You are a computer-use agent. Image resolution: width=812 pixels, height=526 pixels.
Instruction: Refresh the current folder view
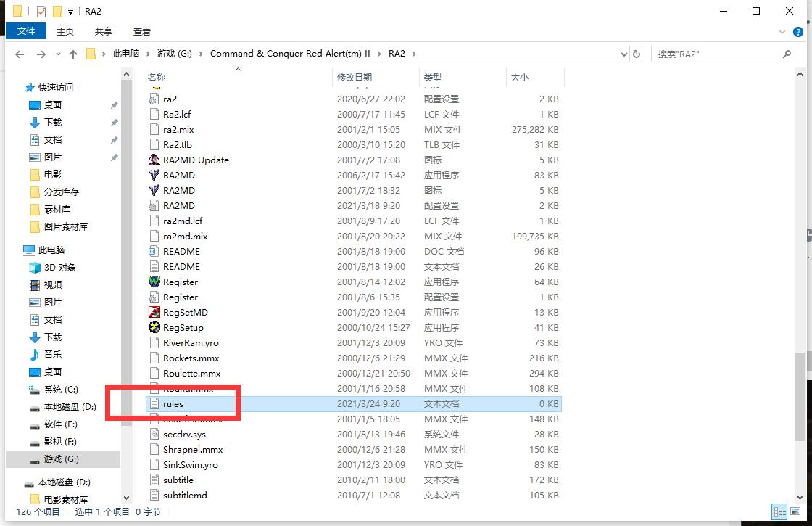coord(637,54)
